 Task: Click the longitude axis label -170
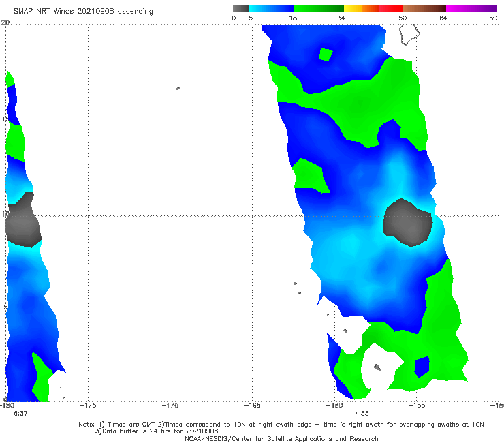click(170, 406)
